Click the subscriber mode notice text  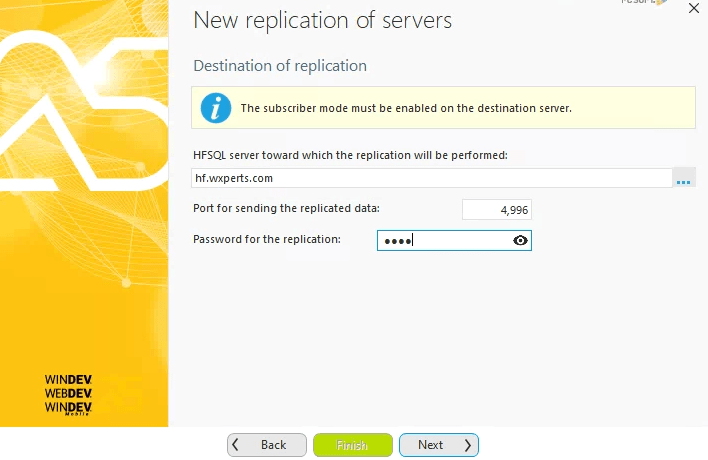pyautogui.click(x=406, y=108)
